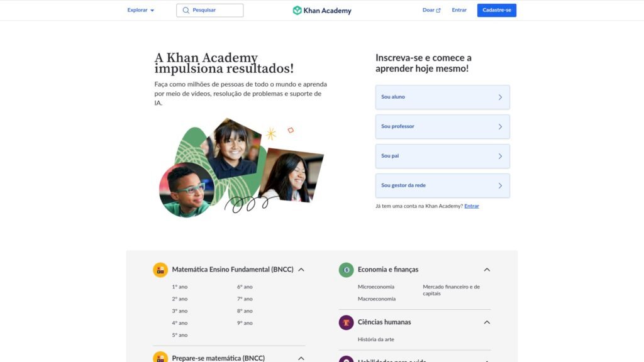Open the Microeconomia course link

pyautogui.click(x=376, y=287)
